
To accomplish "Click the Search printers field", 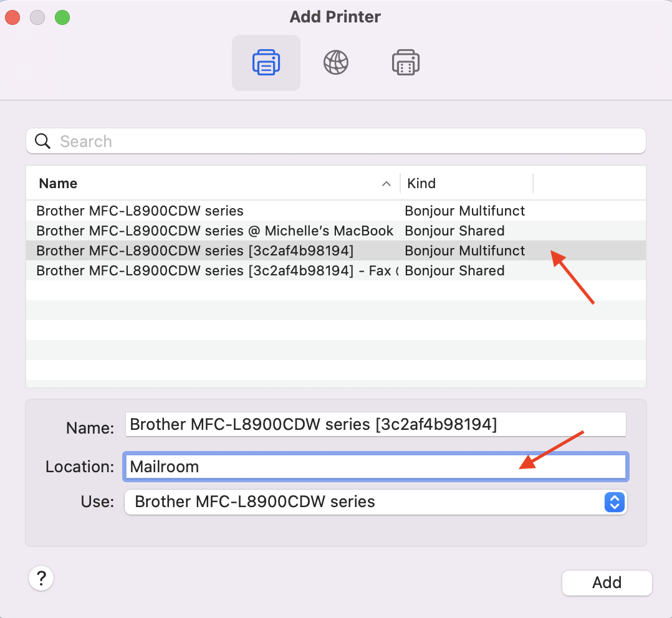I will (336, 141).
